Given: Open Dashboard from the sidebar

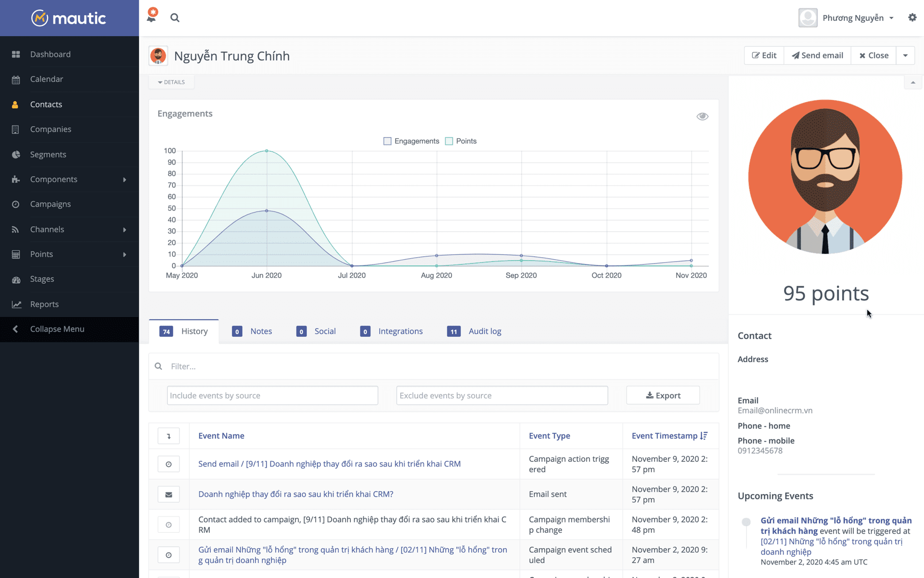Looking at the screenshot, I should pyautogui.click(x=50, y=54).
